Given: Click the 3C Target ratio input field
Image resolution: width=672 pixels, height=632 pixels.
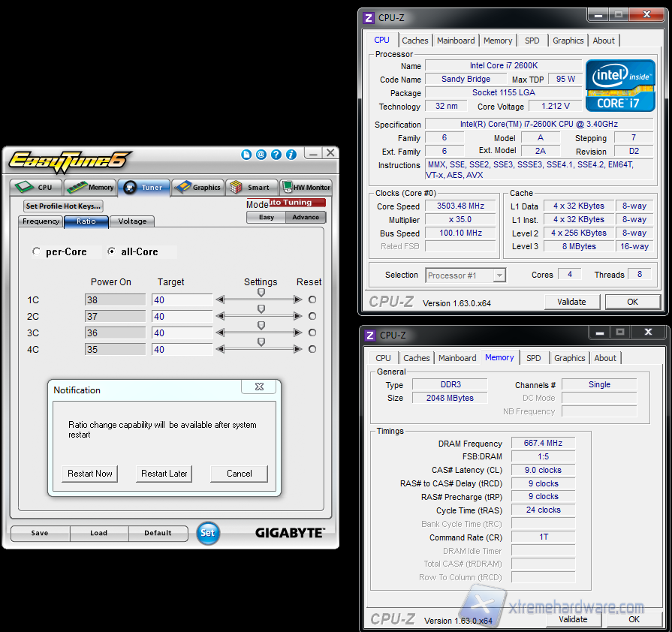Looking at the screenshot, I should point(182,333).
